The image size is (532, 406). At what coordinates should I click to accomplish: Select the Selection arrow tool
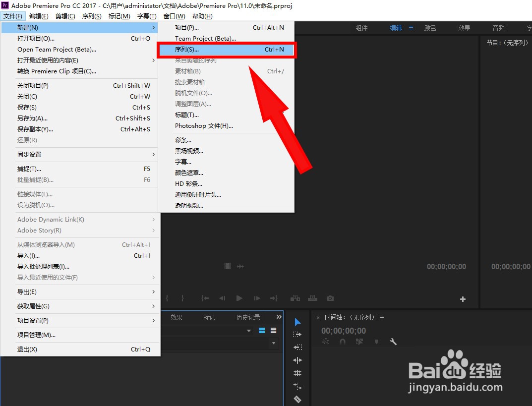[x=297, y=322]
